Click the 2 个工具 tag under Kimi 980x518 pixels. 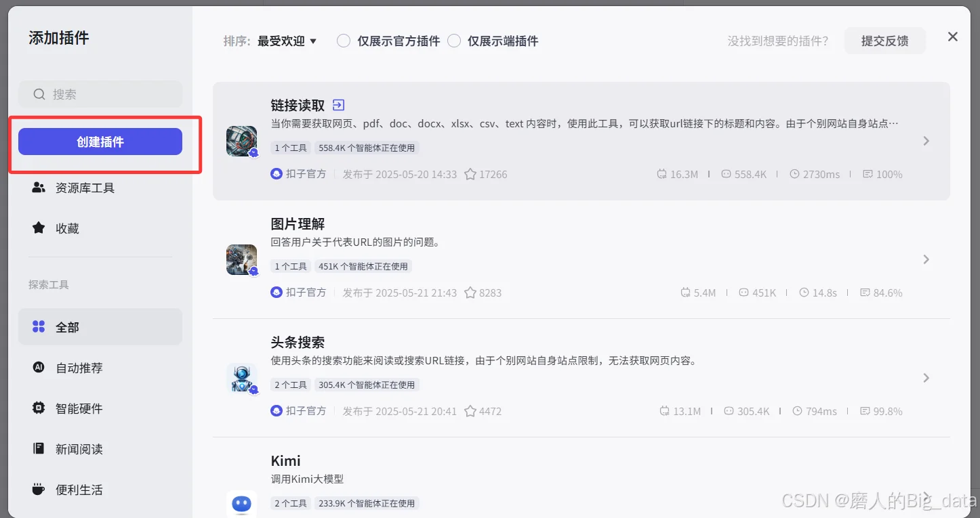(291, 503)
